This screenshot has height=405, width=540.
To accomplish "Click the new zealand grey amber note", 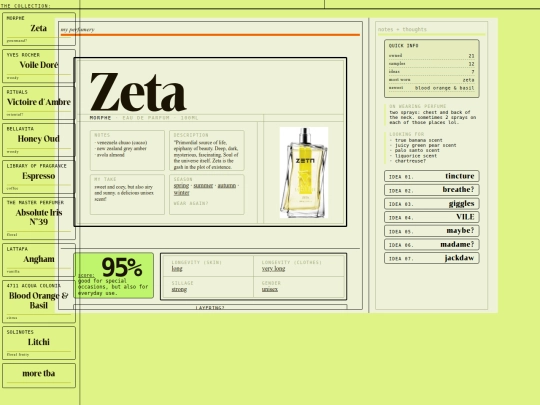I will (x=120, y=148).
